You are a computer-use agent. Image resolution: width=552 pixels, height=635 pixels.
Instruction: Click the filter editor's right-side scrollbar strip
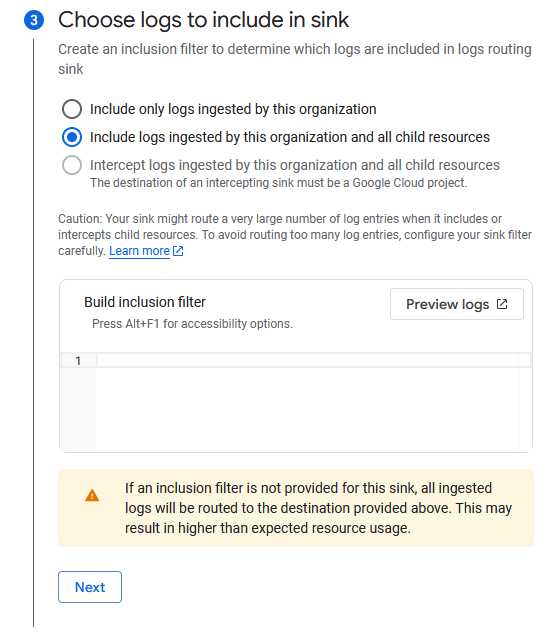(x=525, y=403)
